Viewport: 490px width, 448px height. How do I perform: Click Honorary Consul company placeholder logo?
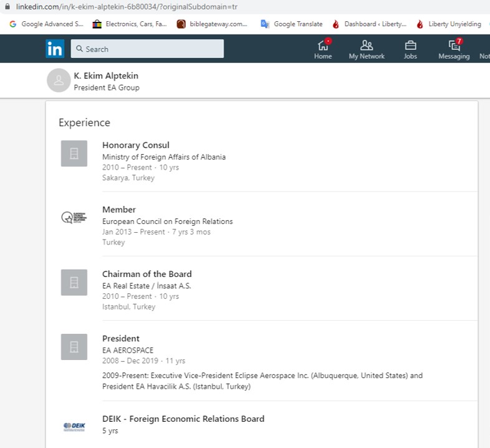(74, 153)
